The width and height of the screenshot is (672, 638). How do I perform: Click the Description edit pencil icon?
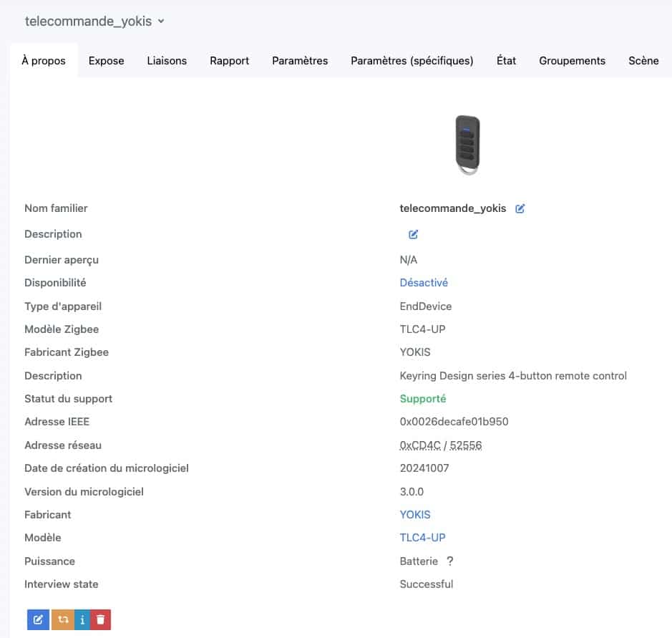[x=413, y=235]
